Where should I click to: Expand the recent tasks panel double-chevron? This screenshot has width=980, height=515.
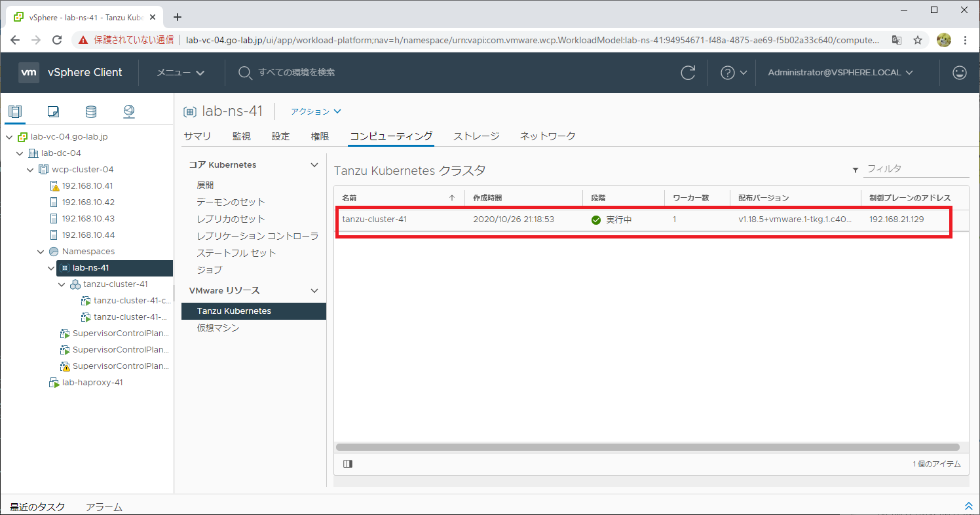(969, 506)
